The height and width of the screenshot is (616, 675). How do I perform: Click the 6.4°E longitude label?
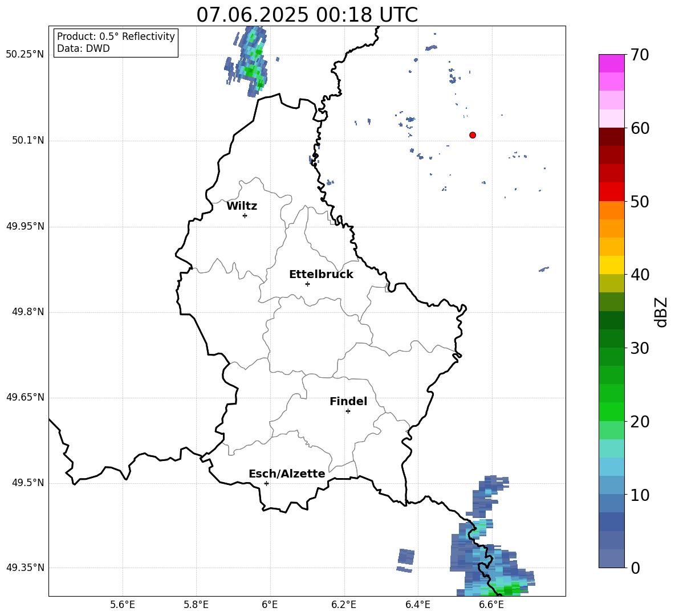pyautogui.click(x=417, y=605)
